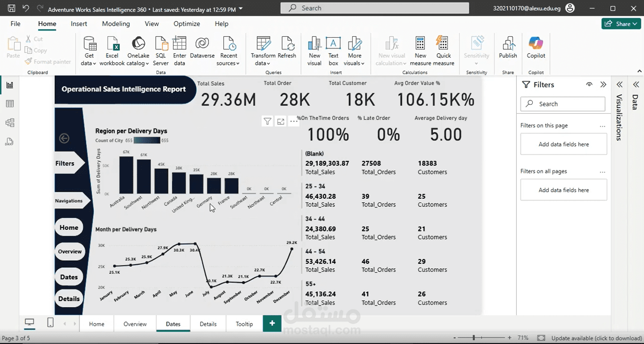
Task: Click the filter icon on the visual header
Action: pyautogui.click(x=267, y=122)
